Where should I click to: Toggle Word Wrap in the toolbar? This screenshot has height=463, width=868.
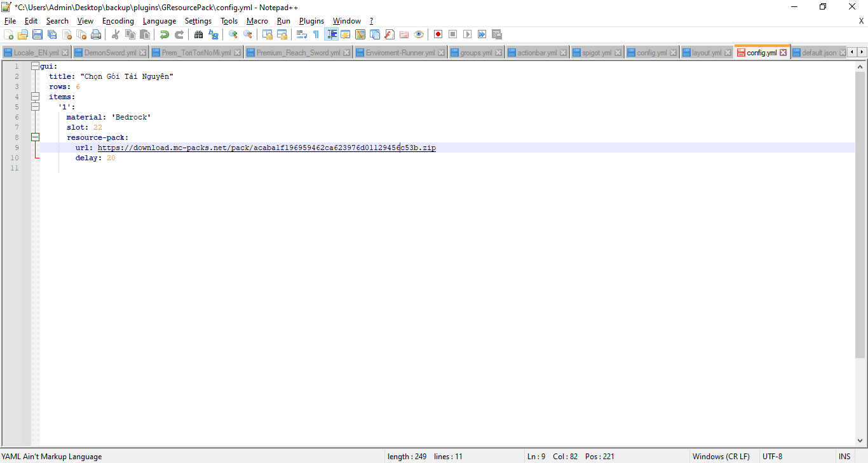(302, 34)
